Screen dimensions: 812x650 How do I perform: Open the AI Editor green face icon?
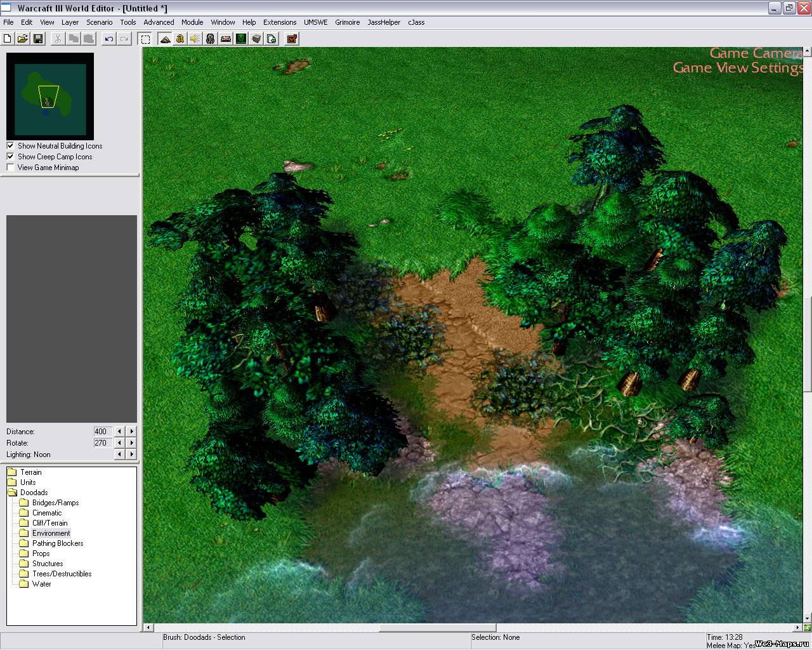tap(241, 39)
